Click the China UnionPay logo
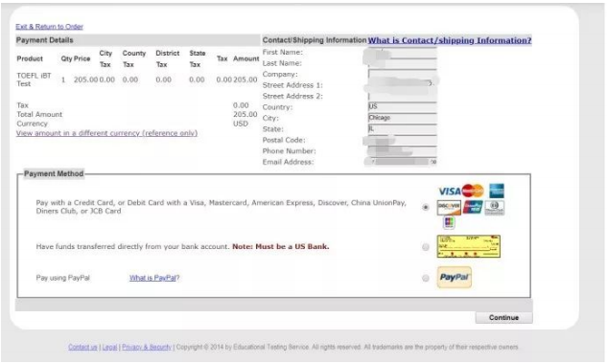The width and height of the screenshot is (607, 364). point(473,207)
